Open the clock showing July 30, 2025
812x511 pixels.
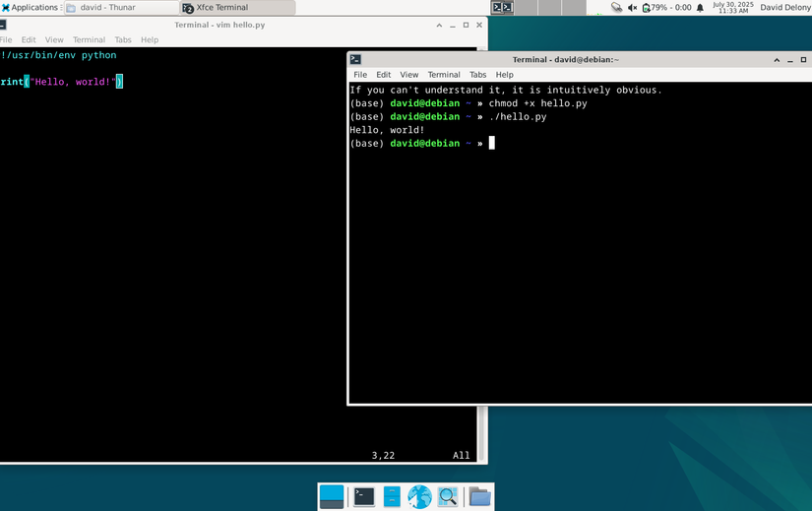tap(731, 7)
